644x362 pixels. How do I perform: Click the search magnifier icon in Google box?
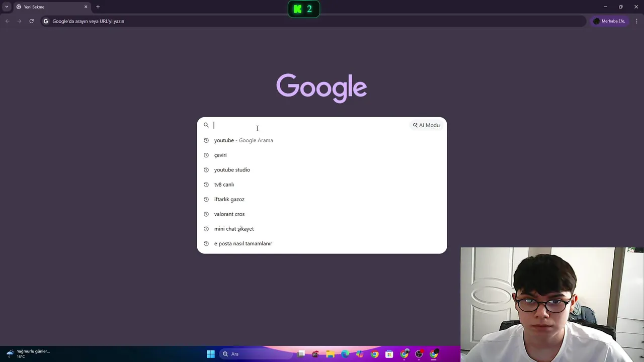coord(206,125)
